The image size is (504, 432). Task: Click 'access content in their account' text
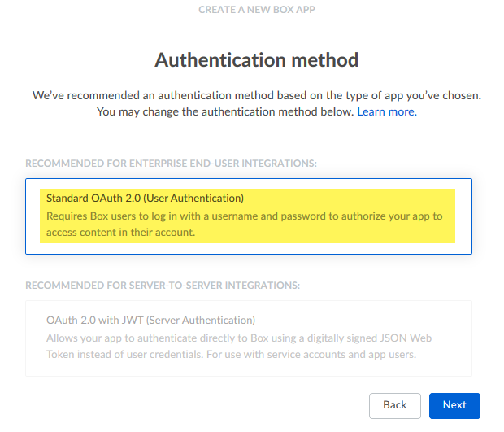click(x=121, y=232)
